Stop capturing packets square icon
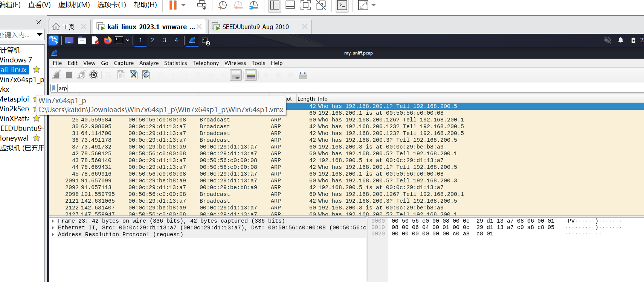Viewport: 644px width, 282px height. 69,75
